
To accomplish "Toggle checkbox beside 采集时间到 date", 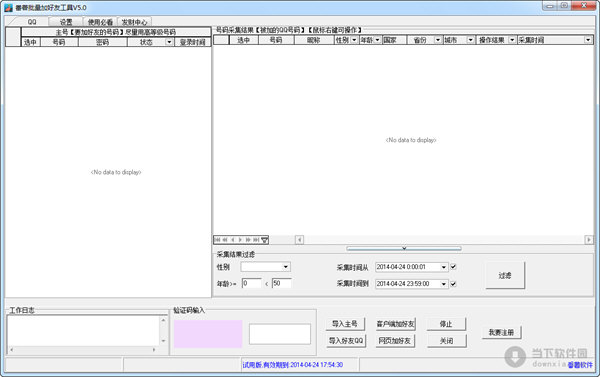I will click(453, 284).
